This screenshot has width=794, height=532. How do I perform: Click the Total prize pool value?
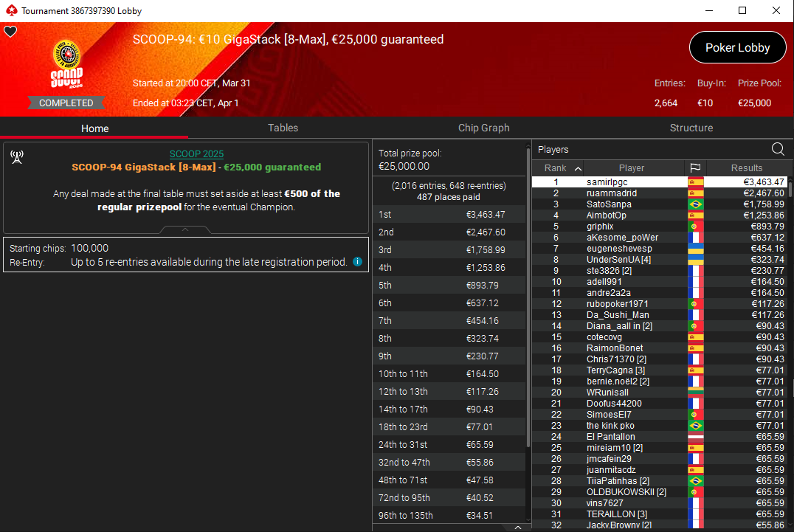point(404,167)
